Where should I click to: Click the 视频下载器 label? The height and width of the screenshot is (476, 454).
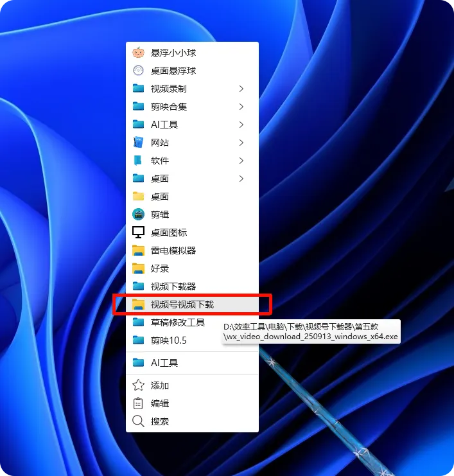(173, 286)
